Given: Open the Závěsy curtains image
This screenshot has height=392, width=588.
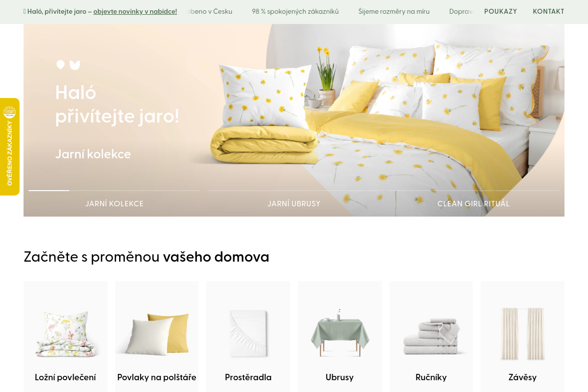Looking at the screenshot, I should [522, 334].
